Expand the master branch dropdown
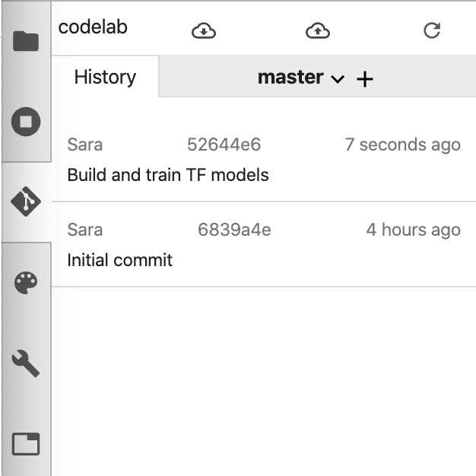The image size is (476, 476). [338, 79]
